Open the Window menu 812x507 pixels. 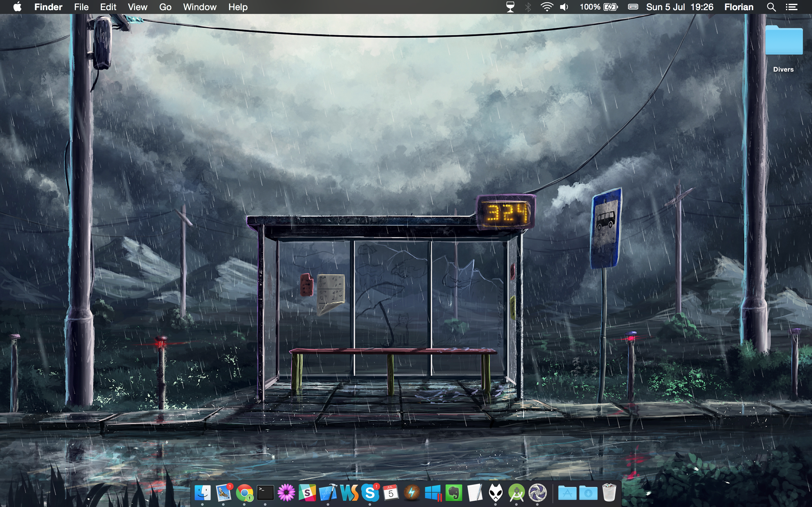pyautogui.click(x=200, y=7)
